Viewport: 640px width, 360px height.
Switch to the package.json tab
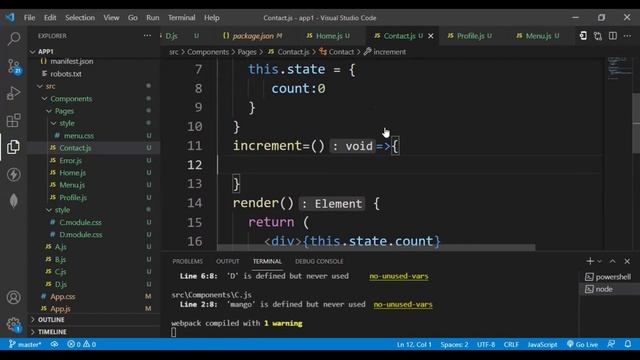coord(252,36)
